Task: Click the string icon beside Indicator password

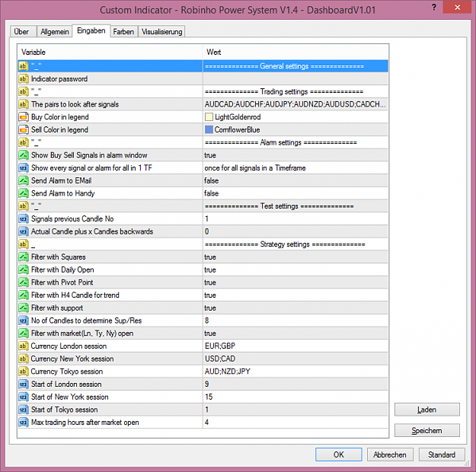Action: pos(24,79)
